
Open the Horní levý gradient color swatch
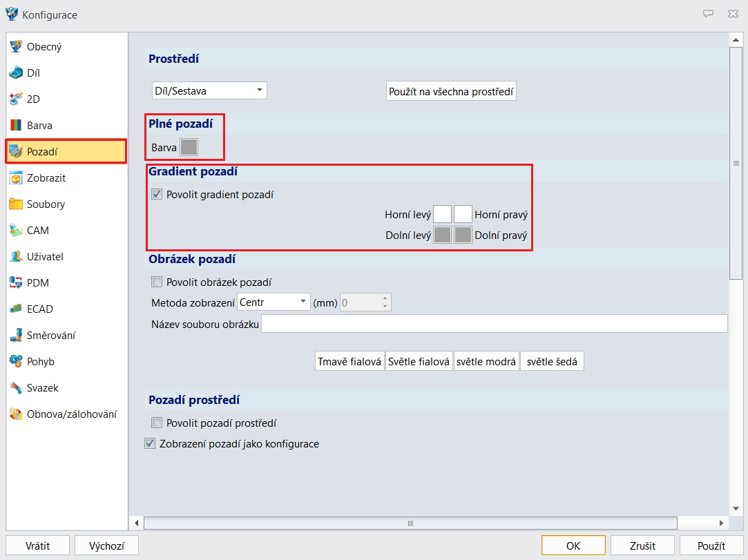tap(442, 214)
